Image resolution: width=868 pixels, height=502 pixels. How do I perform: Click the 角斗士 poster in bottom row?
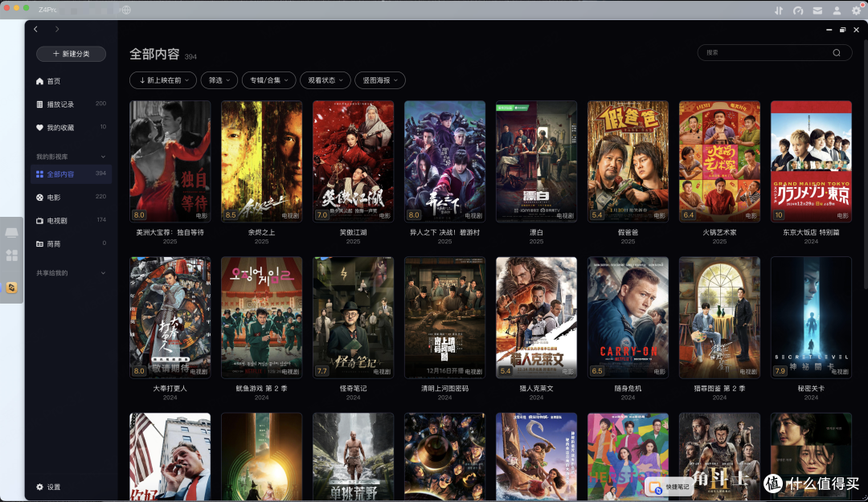(x=719, y=456)
